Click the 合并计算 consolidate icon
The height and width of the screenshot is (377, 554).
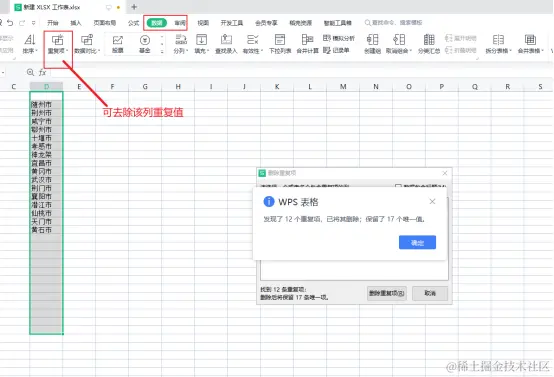coord(307,44)
